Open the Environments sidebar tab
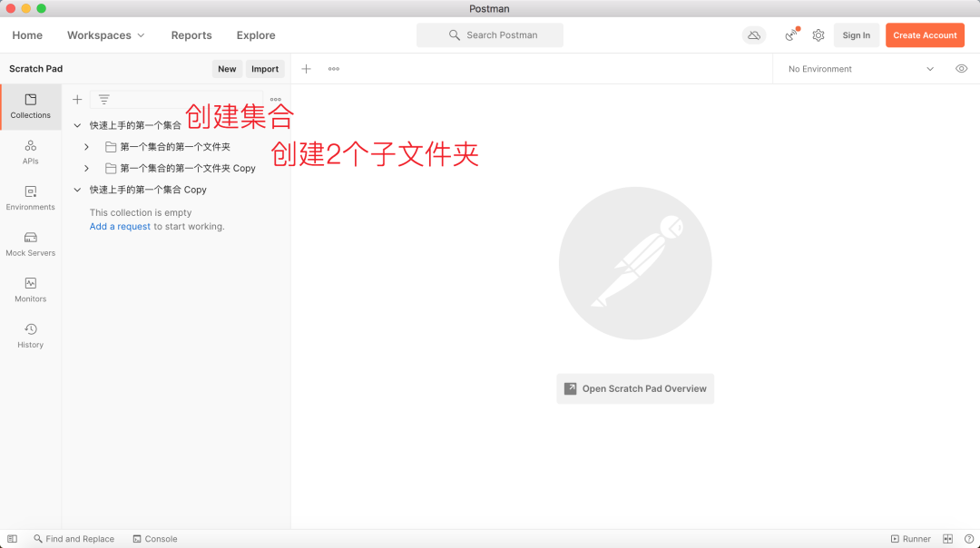The height and width of the screenshot is (548, 980). point(31,198)
